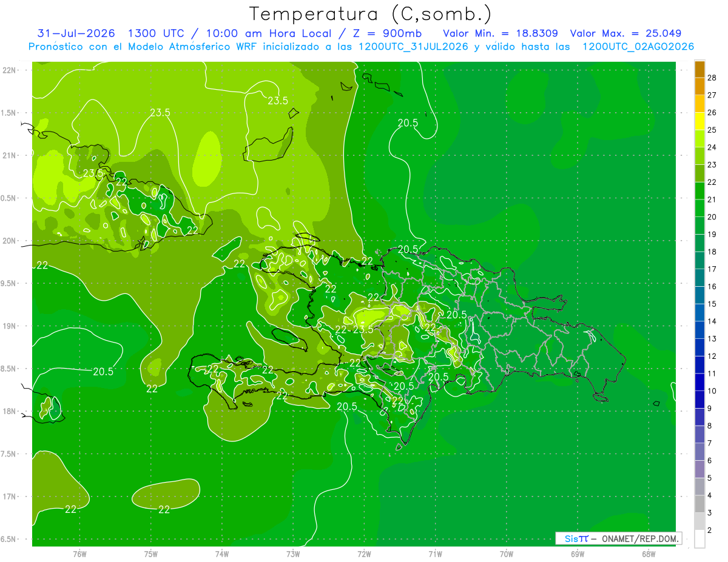
Task: Click the "74W" longitude axis label
Action: (x=222, y=554)
